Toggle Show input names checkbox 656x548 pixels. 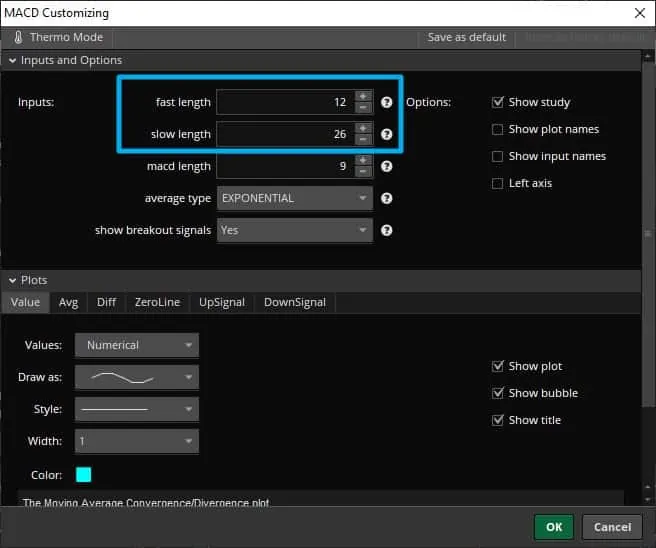[x=497, y=156]
